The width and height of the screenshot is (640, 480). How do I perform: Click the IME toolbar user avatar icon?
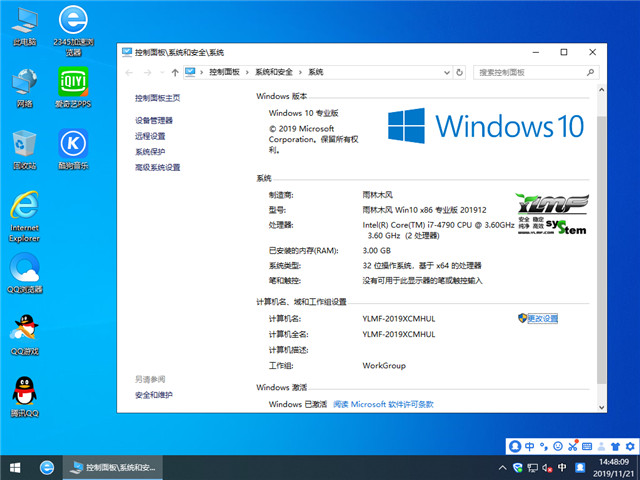tap(515, 446)
